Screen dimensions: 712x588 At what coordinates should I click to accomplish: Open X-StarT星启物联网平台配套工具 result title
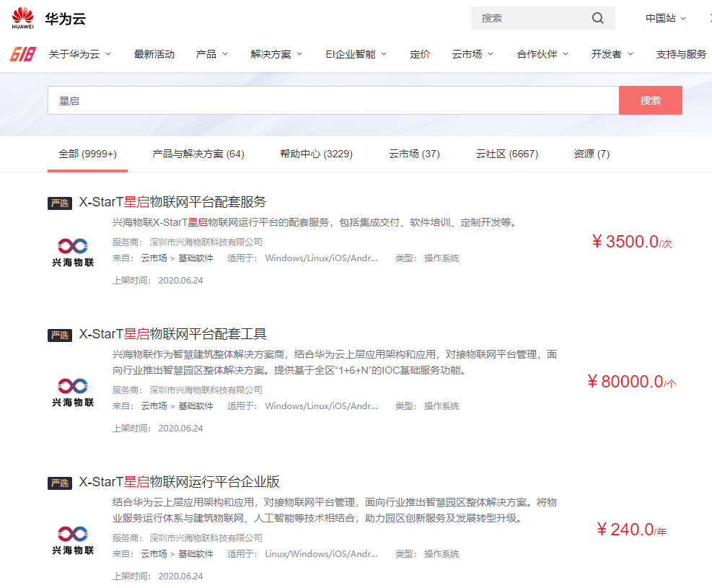(x=172, y=334)
